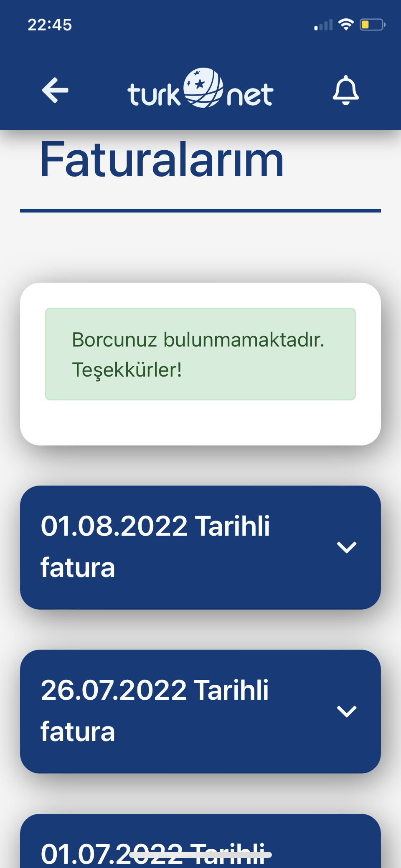
Task: Tap the white debt status card
Action: pos(200,364)
